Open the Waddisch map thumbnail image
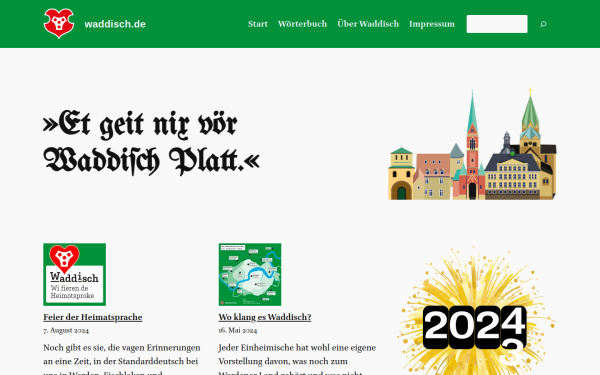Viewport: 600px width, 375px height. (x=250, y=274)
